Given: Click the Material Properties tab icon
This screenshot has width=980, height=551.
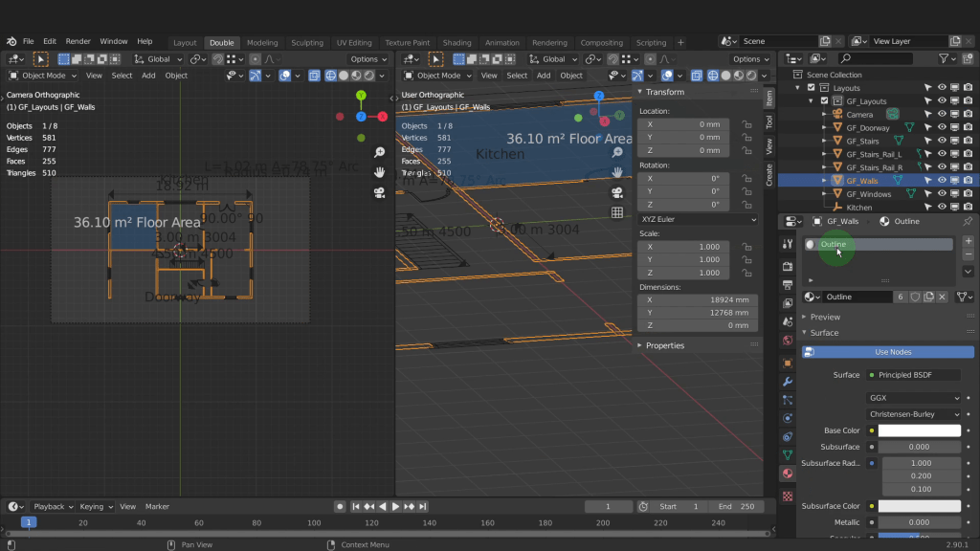Looking at the screenshot, I should [x=788, y=474].
